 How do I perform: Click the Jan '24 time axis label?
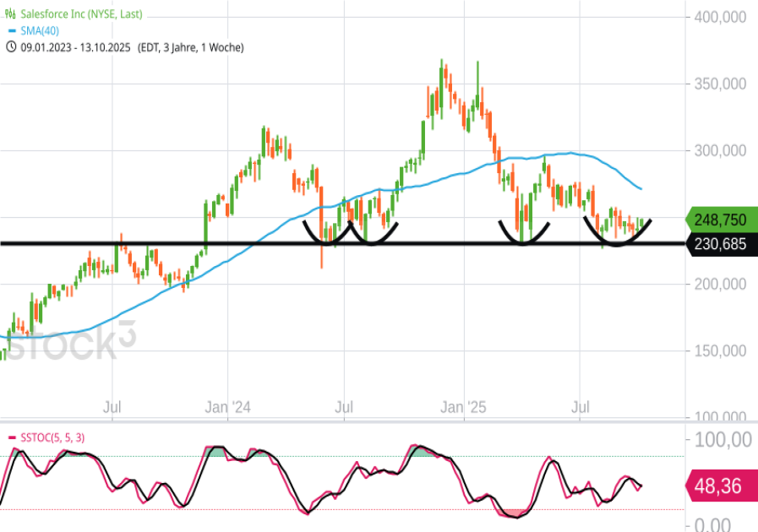pyautogui.click(x=230, y=408)
